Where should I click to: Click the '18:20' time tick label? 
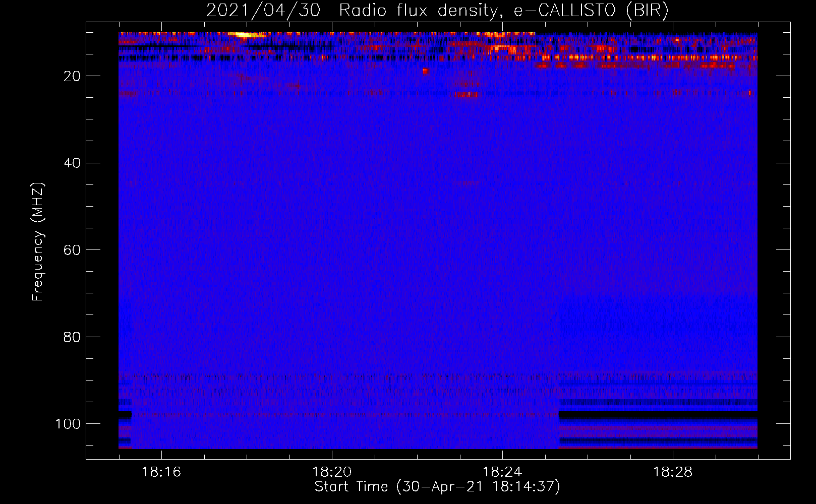[332, 472]
